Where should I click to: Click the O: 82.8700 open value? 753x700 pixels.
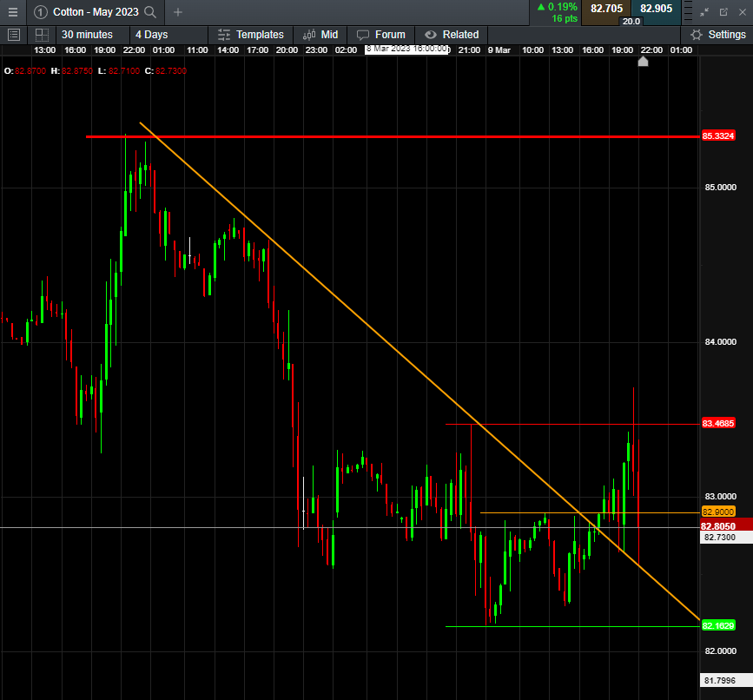click(25, 70)
